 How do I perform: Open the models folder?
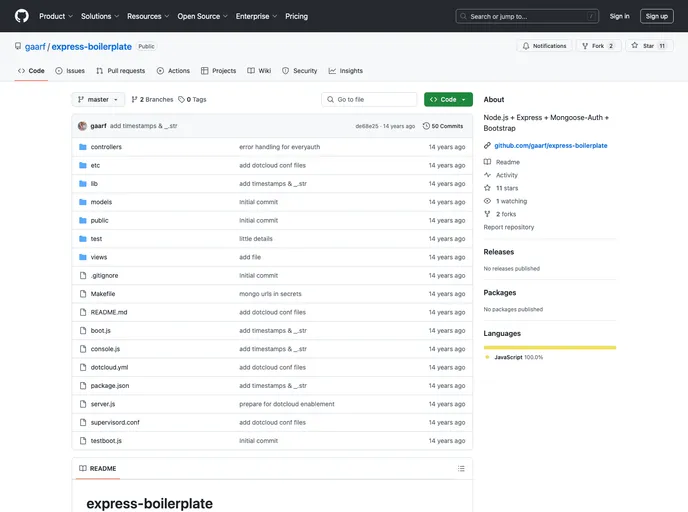pyautogui.click(x=101, y=202)
